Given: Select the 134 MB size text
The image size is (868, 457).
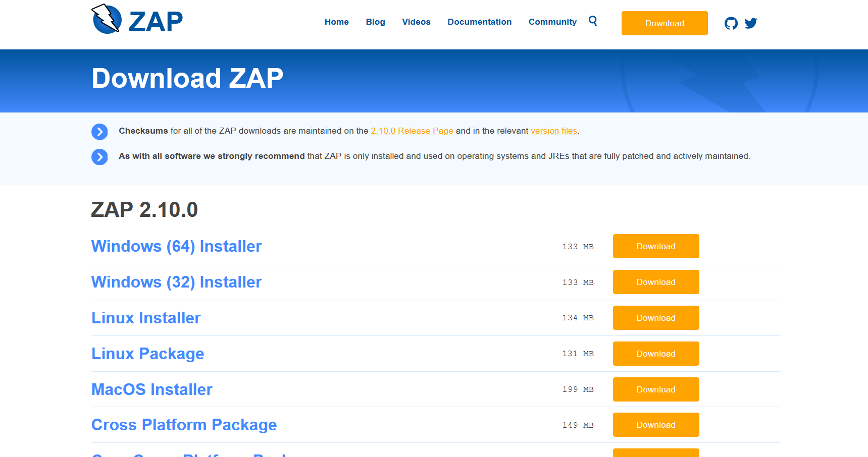Looking at the screenshot, I should [578, 318].
